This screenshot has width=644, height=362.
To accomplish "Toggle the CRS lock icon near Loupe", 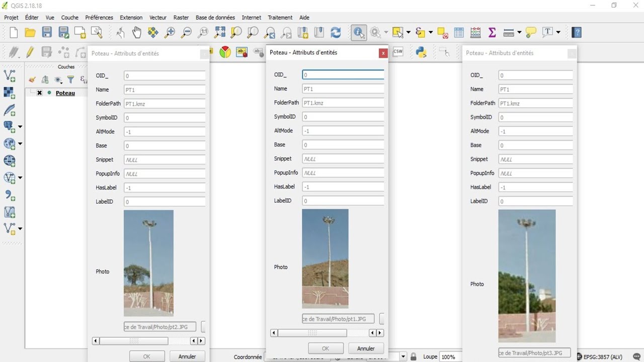I will (x=414, y=356).
